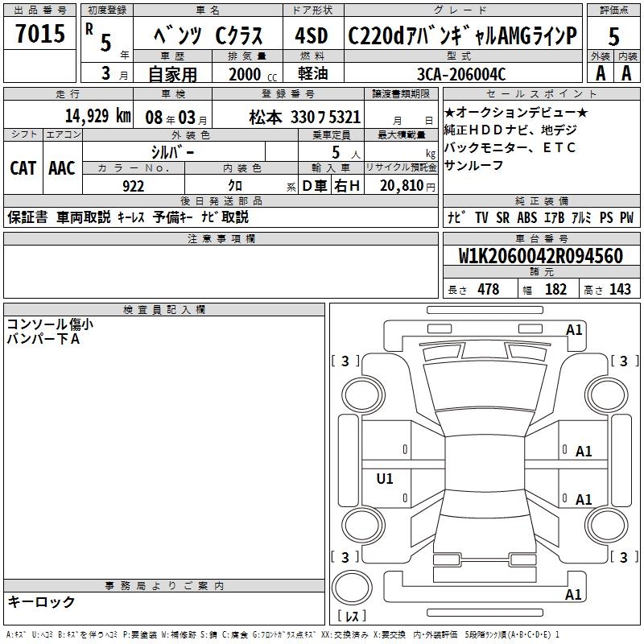Click the recycle deposit 20,810円
The height and width of the screenshot is (644, 644).
[x=407, y=186]
